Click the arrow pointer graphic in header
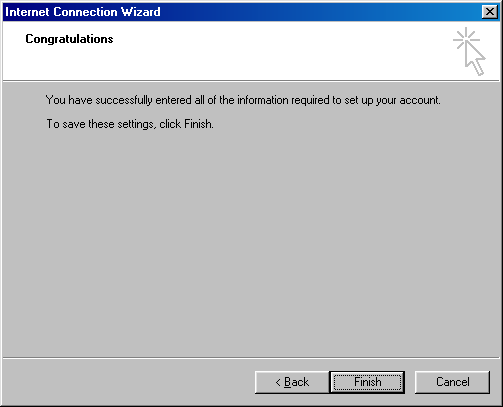Image resolution: width=503 pixels, height=407 pixels. pyautogui.click(x=475, y=58)
